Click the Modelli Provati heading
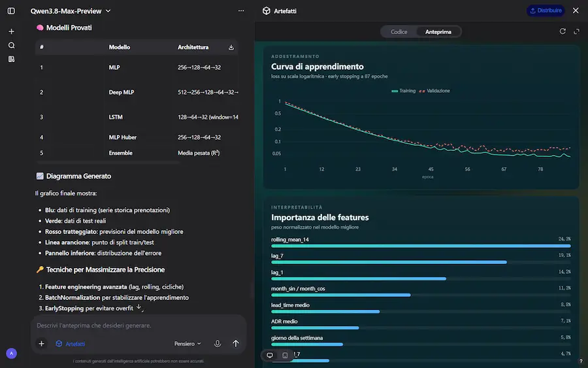The width and height of the screenshot is (588, 368). tap(64, 27)
